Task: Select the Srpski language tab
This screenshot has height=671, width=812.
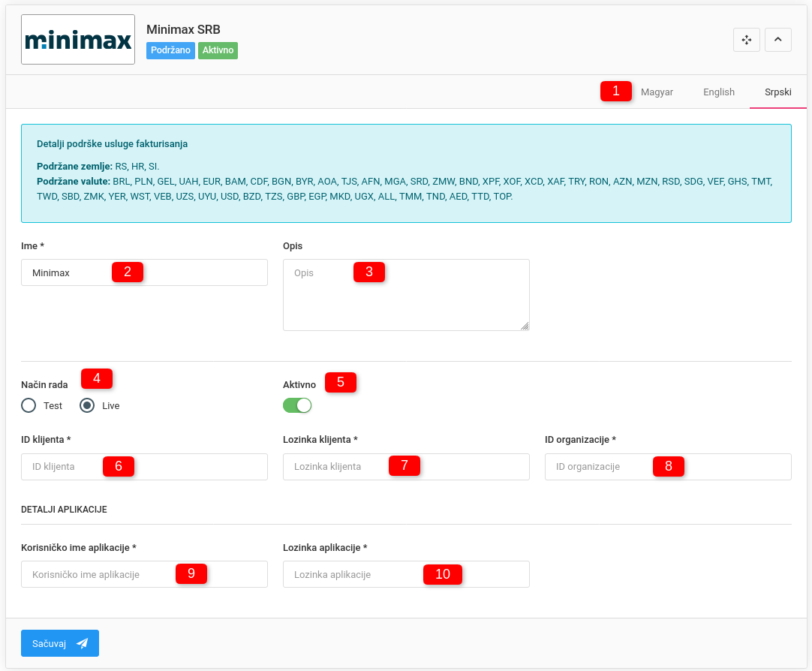Action: click(x=777, y=92)
